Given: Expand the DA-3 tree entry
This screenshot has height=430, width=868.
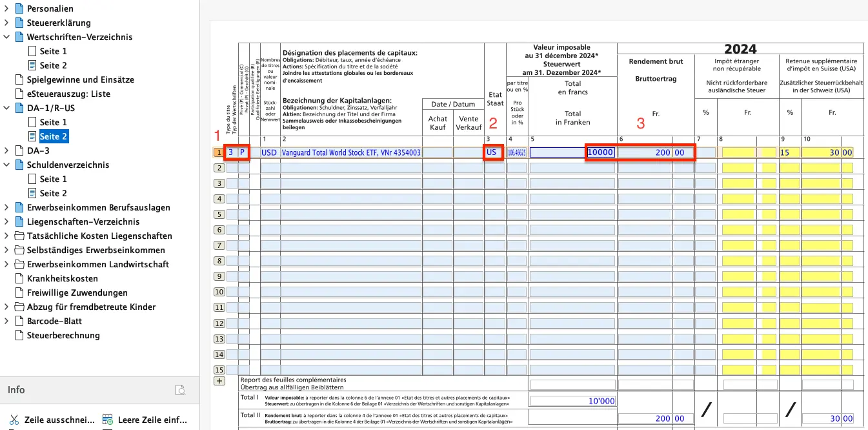Looking at the screenshot, I should coord(6,150).
